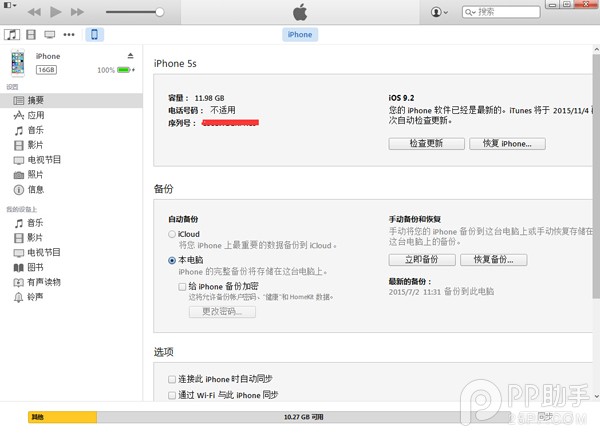The width and height of the screenshot is (600, 433).
Task: Select the iPhone tab at top center
Action: (300, 34)
